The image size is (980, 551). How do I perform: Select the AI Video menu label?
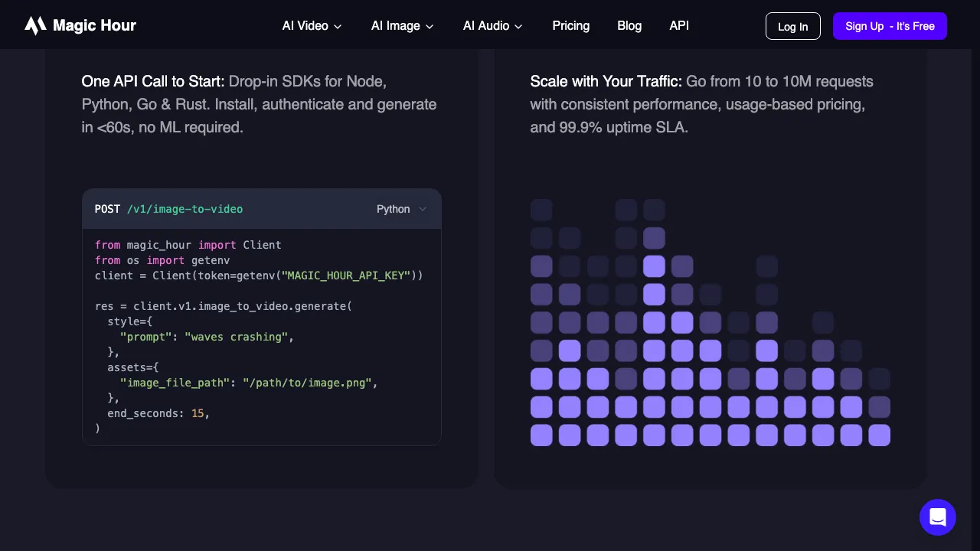coord(305,26)
